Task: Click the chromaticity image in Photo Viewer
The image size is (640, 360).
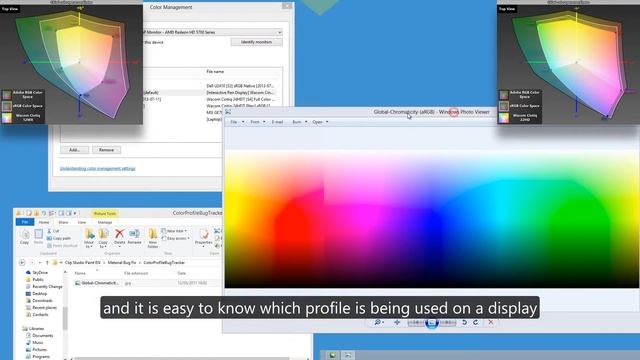Action: (x=432, y=219)
